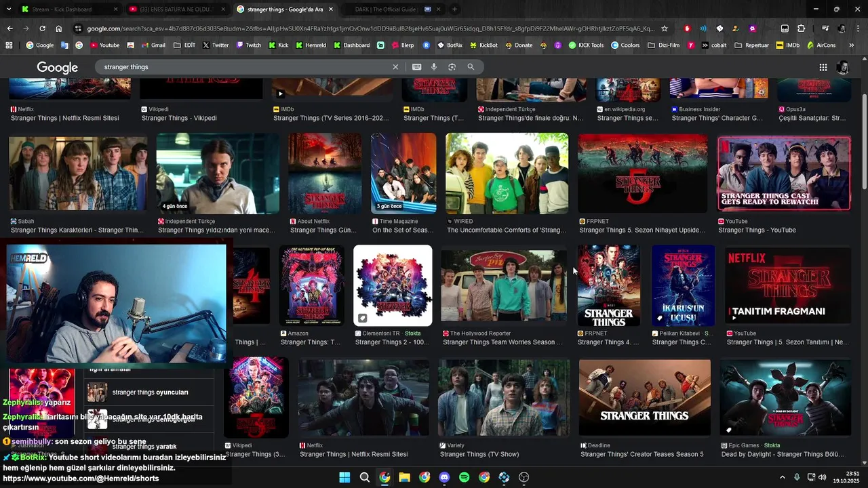Open the KICK Tools bookmark
The image size is (868, 488).
pyautogui.click(x=586, y=45)
